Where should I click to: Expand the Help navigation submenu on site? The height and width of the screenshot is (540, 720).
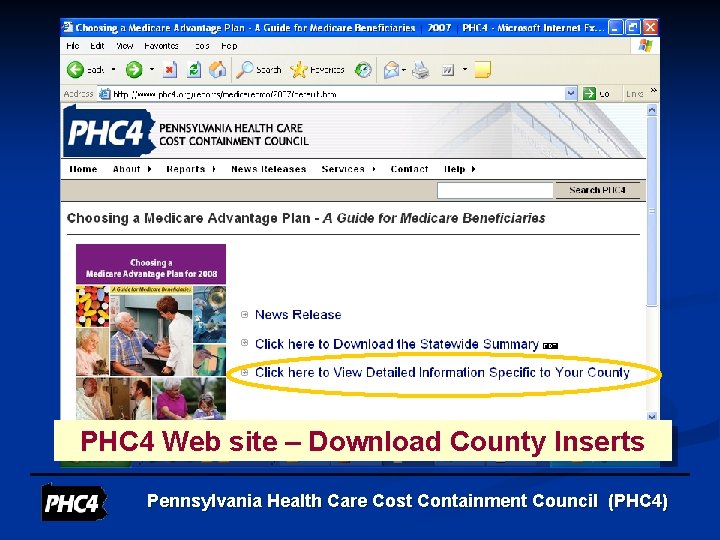coord(473,169)
